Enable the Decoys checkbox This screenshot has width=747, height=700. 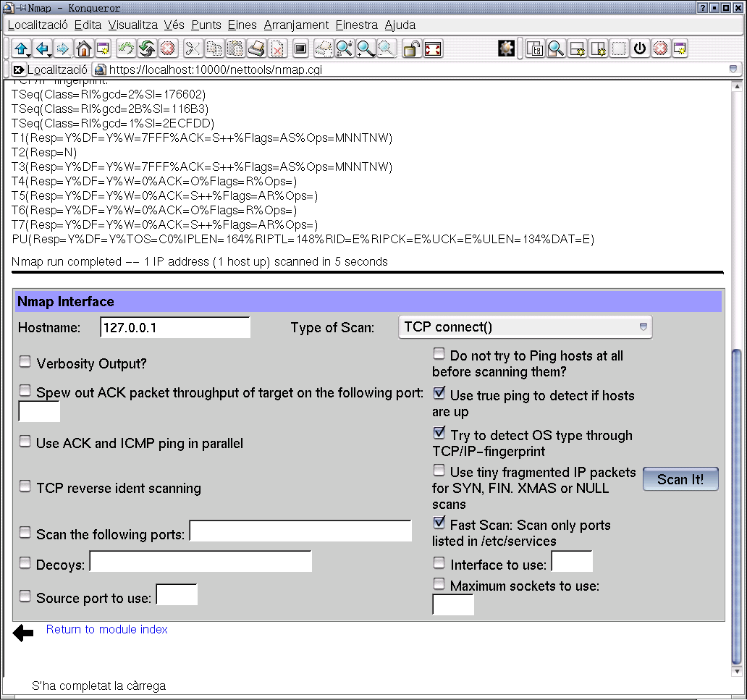tap(25, 562)
